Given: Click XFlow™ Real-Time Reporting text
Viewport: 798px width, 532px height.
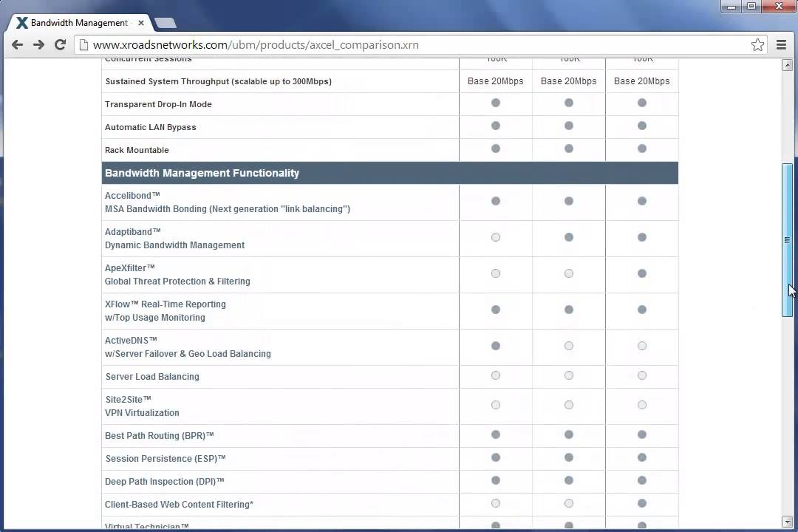Looking at the screenshot, I should coord(166,304).
